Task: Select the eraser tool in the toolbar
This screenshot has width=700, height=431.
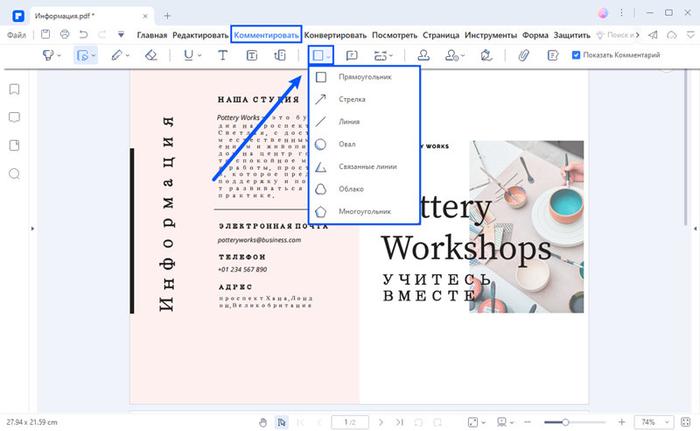Action: pos(152,56)
